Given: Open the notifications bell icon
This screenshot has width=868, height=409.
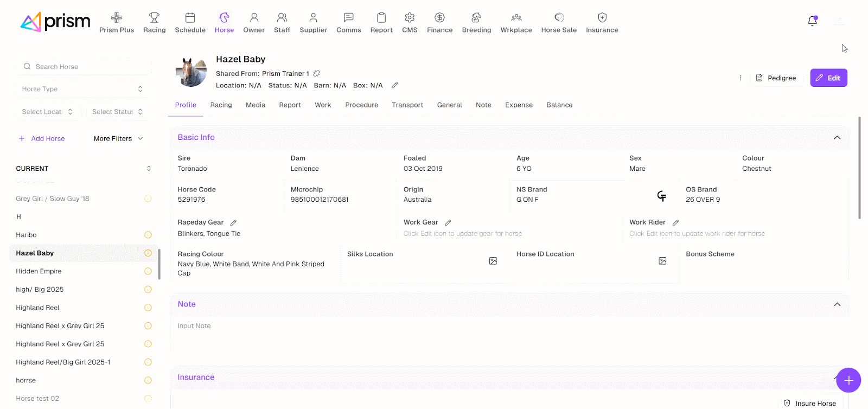Looking at the screenshot, I should (x=812, y=21).
